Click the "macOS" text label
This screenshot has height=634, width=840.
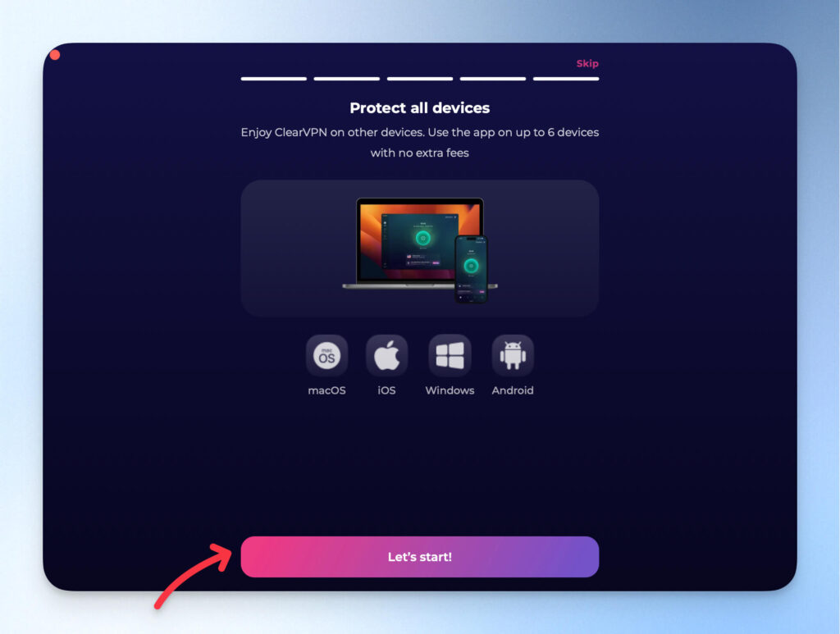click(x=326, y=390)
